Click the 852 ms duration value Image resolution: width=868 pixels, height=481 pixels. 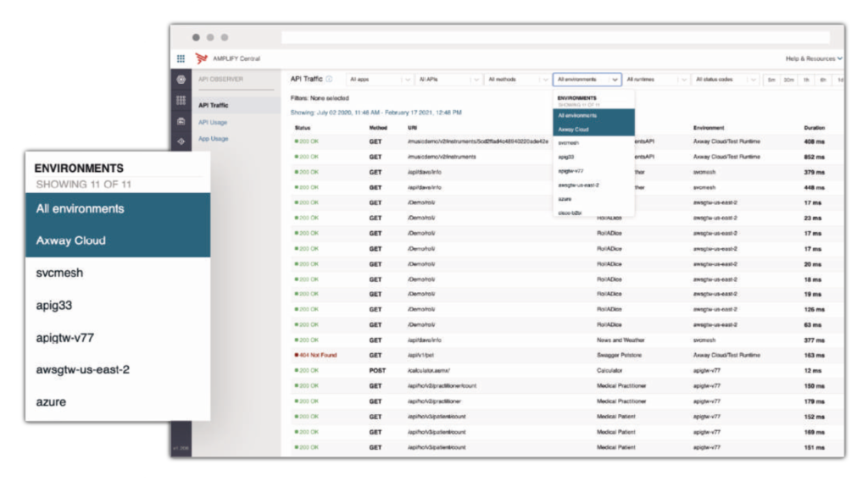pos(815,157)
